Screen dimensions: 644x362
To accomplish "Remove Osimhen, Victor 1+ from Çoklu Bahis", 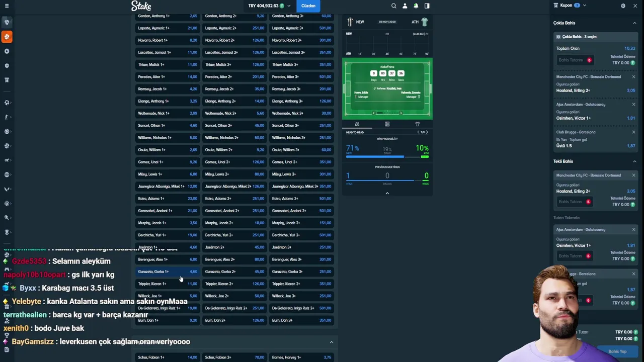I will (x=633, y=105).
